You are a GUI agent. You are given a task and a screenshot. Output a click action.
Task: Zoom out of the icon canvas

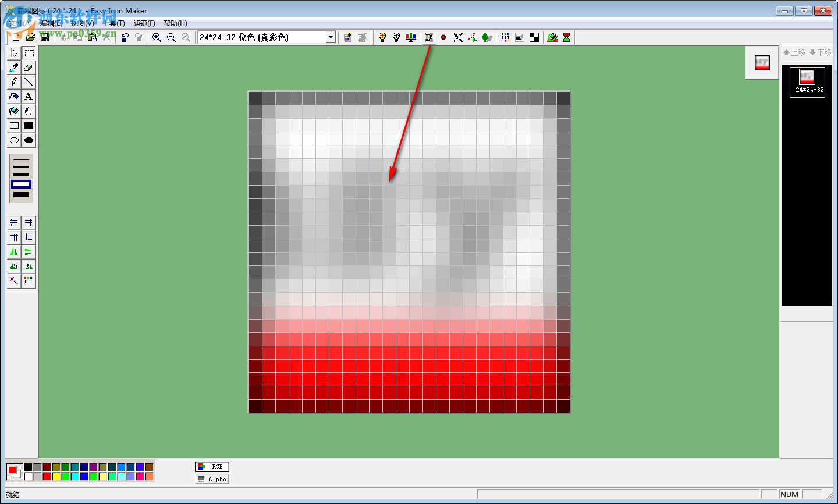click(171, 37)
